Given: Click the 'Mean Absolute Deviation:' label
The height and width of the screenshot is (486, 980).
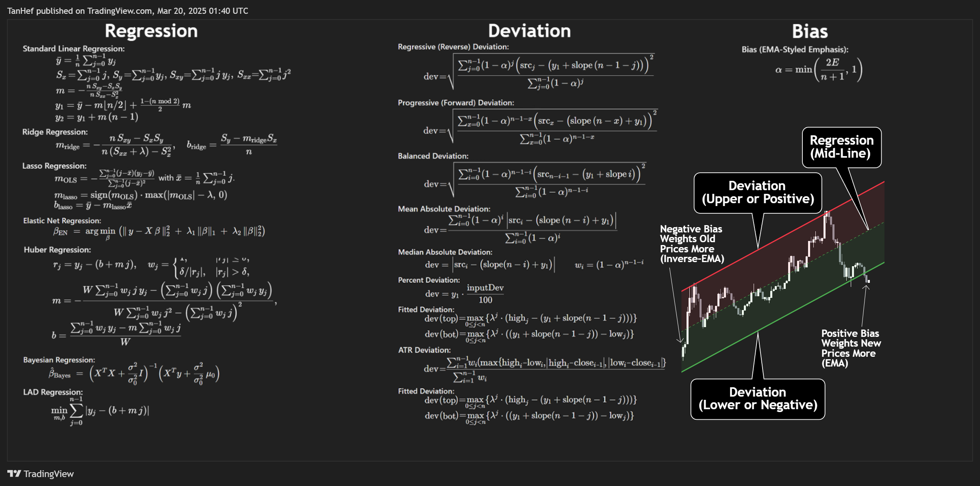Looking at the screenshot, I should tap(444, 209).
